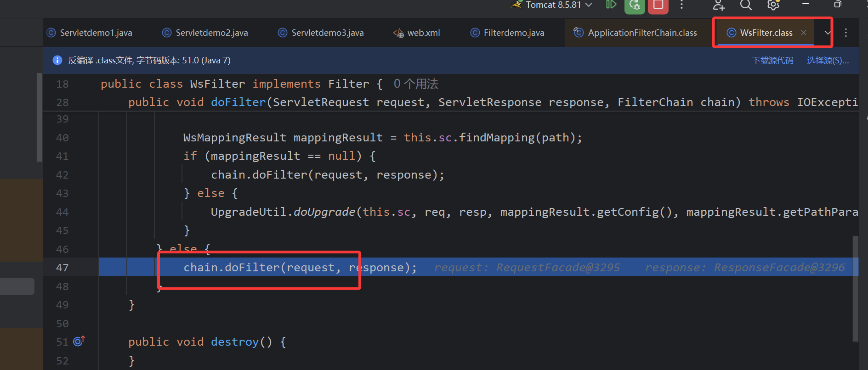Open ApplicationFilterChain.class tab
Viewport: 868px width, 370px height.
coord(636,33)
